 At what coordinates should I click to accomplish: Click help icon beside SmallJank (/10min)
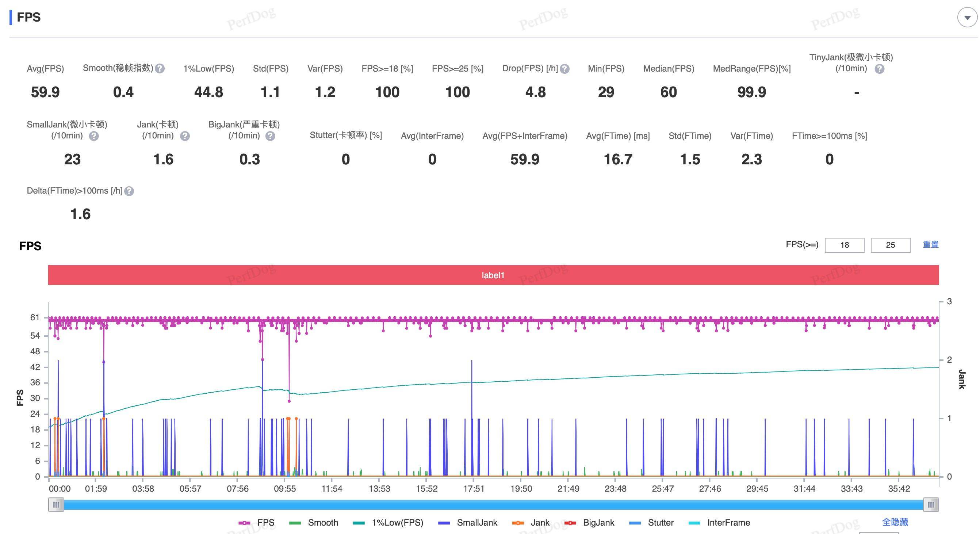(x=93, y=136)
